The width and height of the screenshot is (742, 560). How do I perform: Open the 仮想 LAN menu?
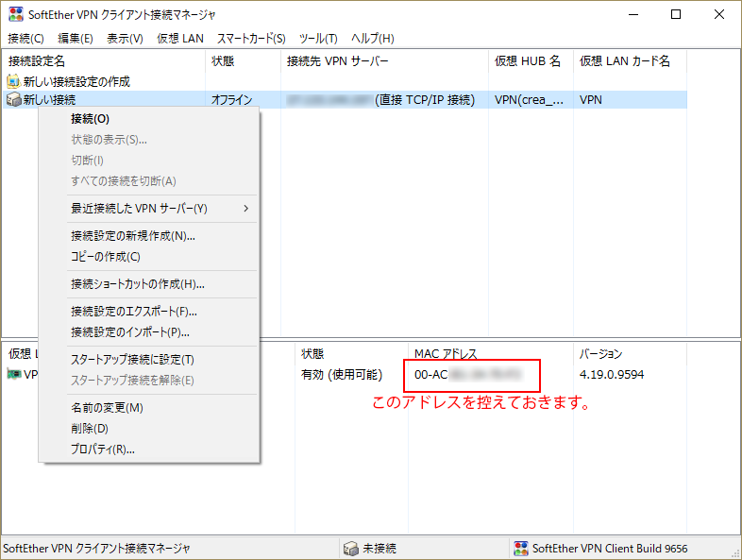[179, 39]
